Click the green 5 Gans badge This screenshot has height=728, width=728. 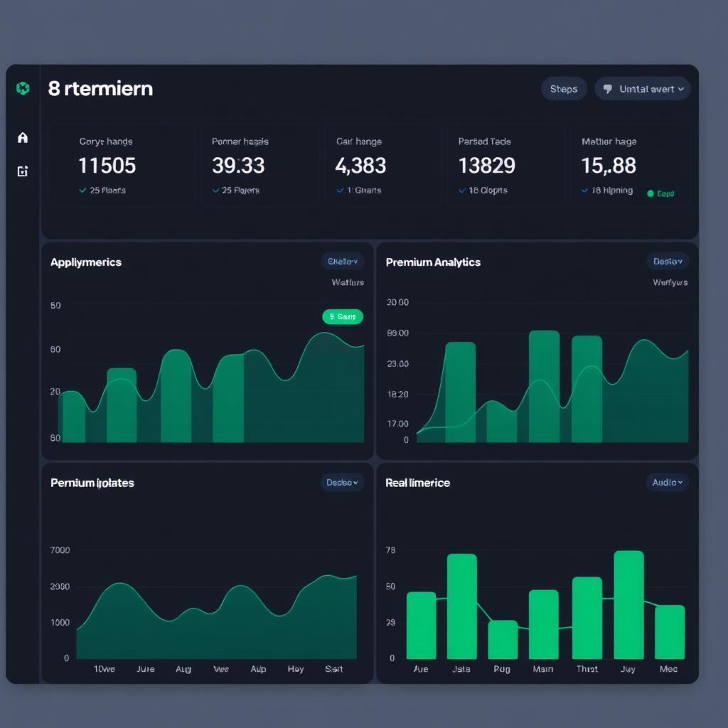pos(343,316)
